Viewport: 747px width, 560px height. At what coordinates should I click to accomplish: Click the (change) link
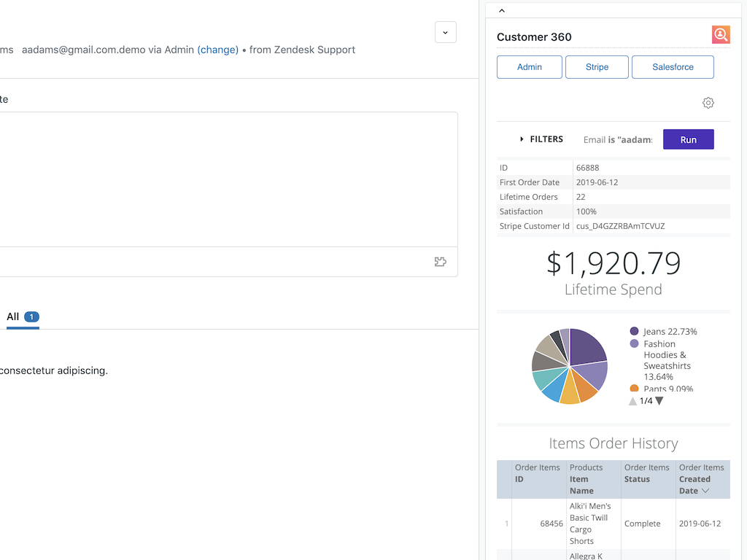tap(217, 50)
